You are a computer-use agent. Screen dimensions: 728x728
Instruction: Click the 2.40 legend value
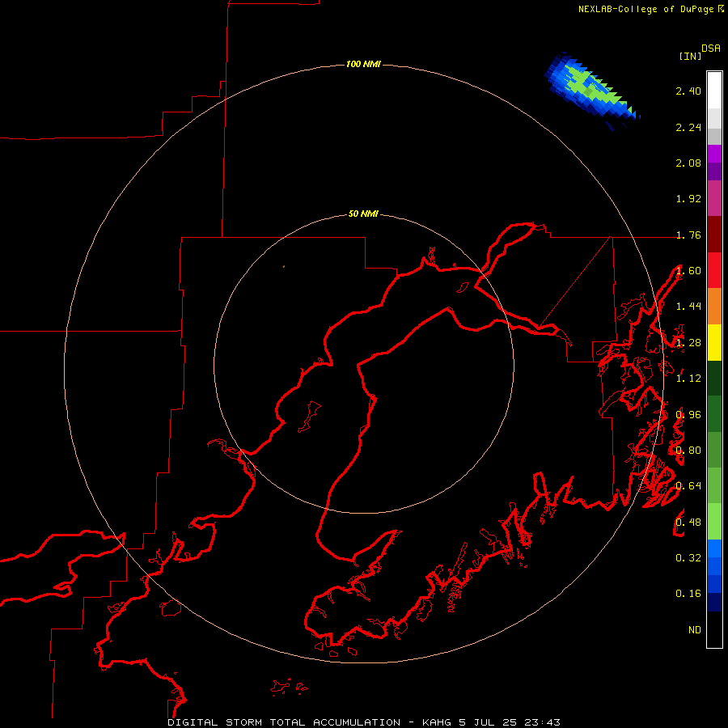[688, 91]
